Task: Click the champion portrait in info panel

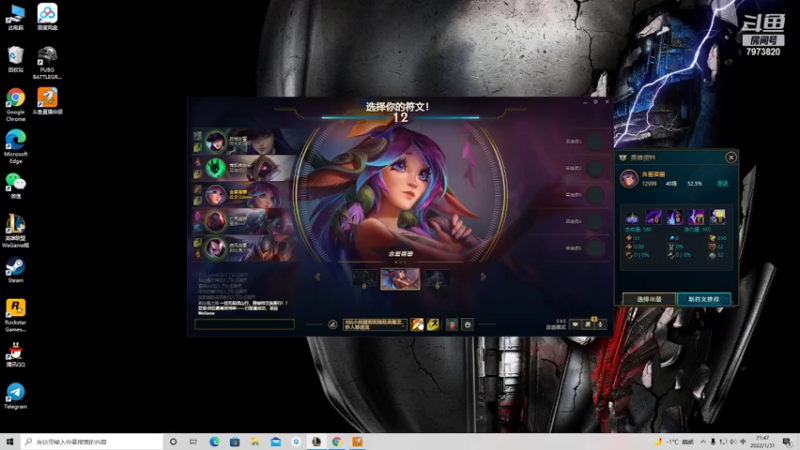Action: tap(629, 179)
